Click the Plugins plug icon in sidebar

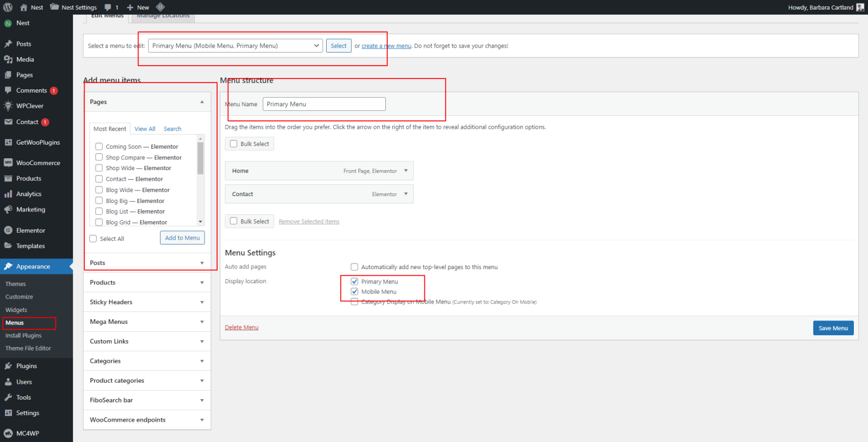pyautogui.click(x=8, y=366)
